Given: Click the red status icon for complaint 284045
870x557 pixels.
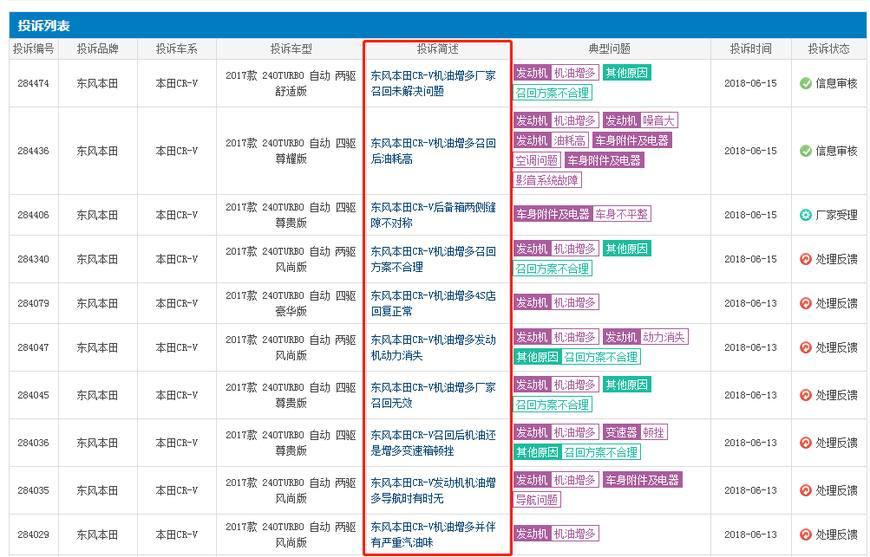Looking at the screenshot, I should 806,395.
